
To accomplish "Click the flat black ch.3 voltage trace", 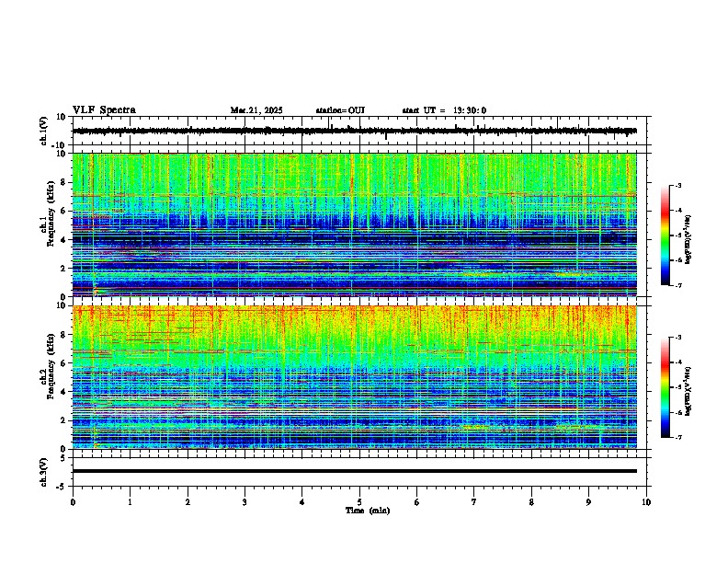I will pos(354,471).
